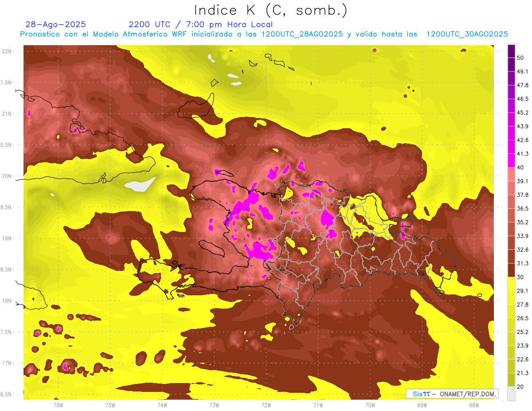Viewport: 532px width, 411px height.
Task: Click the 19N latitude axis label
Action: (x=6, y=239)
